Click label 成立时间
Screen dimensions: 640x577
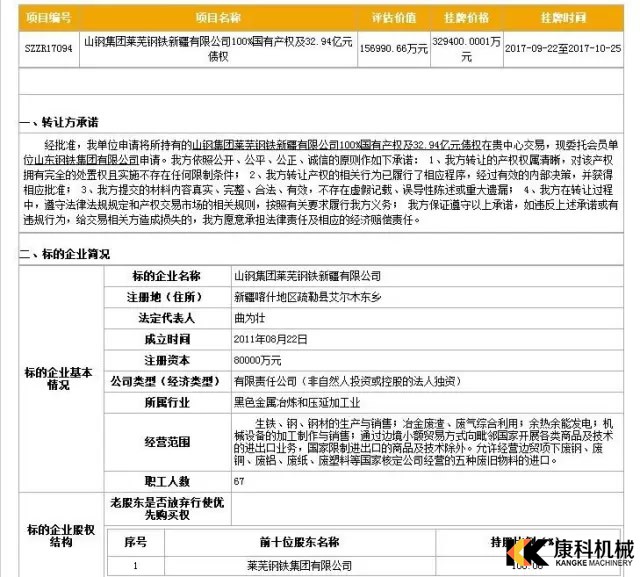[167, 339]
